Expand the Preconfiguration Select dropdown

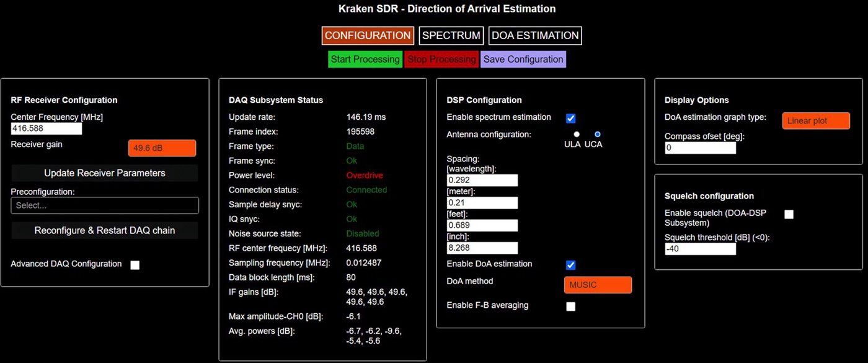coord(105,205)
